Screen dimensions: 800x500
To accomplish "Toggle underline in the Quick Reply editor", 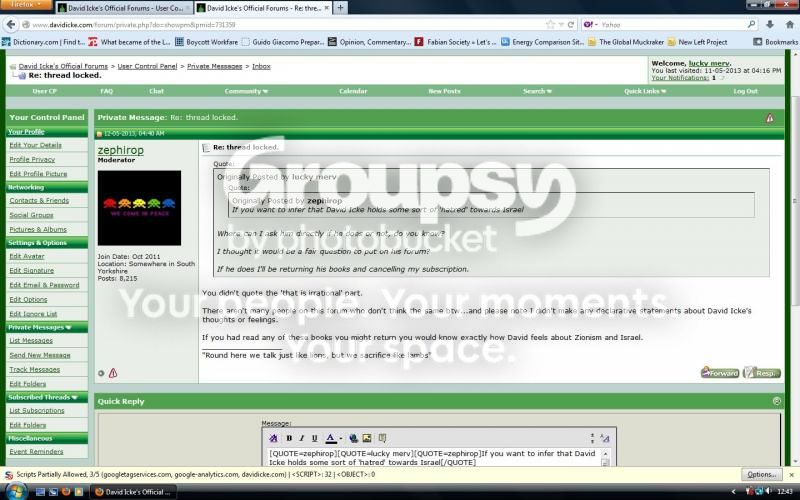I will pyautogui.click(x=314, y=438).
